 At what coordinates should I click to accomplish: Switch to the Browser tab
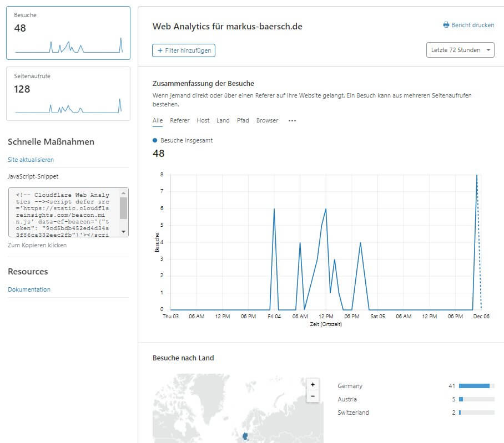click(267, 120)
